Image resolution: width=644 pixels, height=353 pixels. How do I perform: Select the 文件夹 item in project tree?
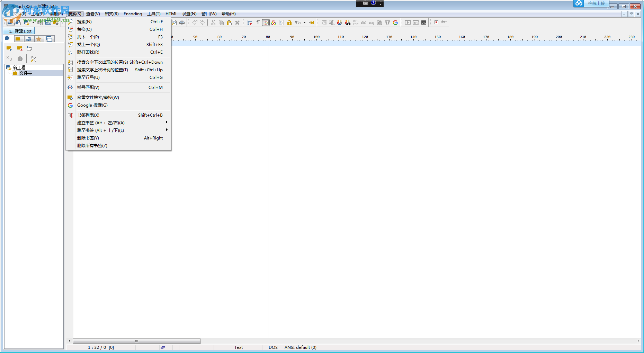[x=26, y=73]
